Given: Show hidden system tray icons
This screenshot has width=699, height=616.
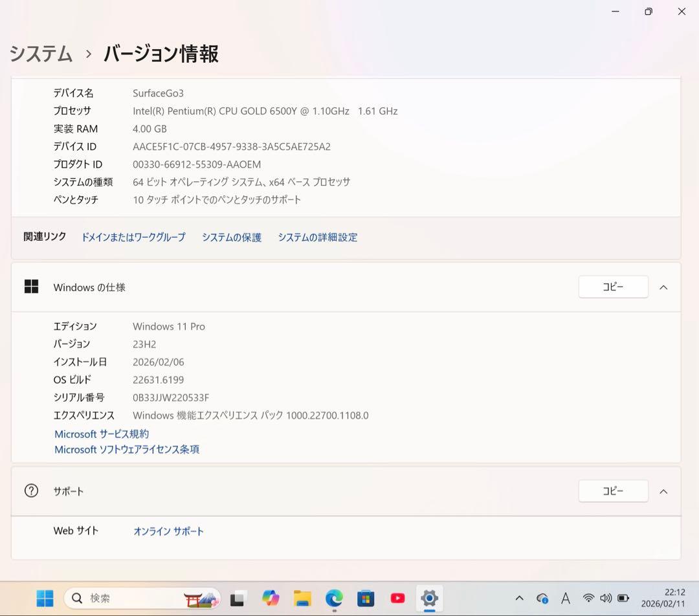Looking at the screenshot, I should [x=519, y=598].
